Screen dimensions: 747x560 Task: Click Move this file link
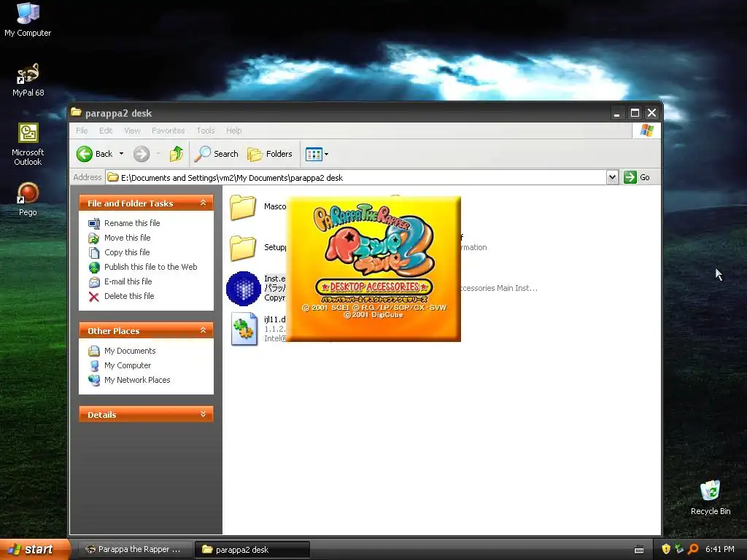pos(127,238)
